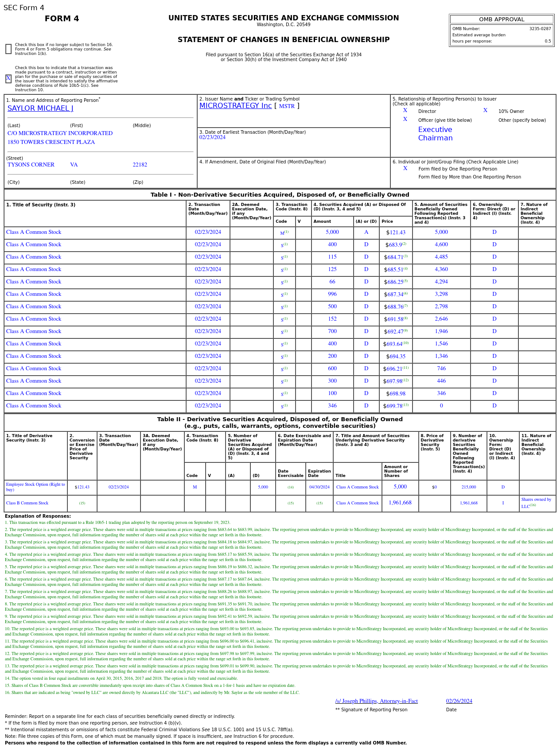Click the 2,798 beneficially owned amount

pos(441,306)
